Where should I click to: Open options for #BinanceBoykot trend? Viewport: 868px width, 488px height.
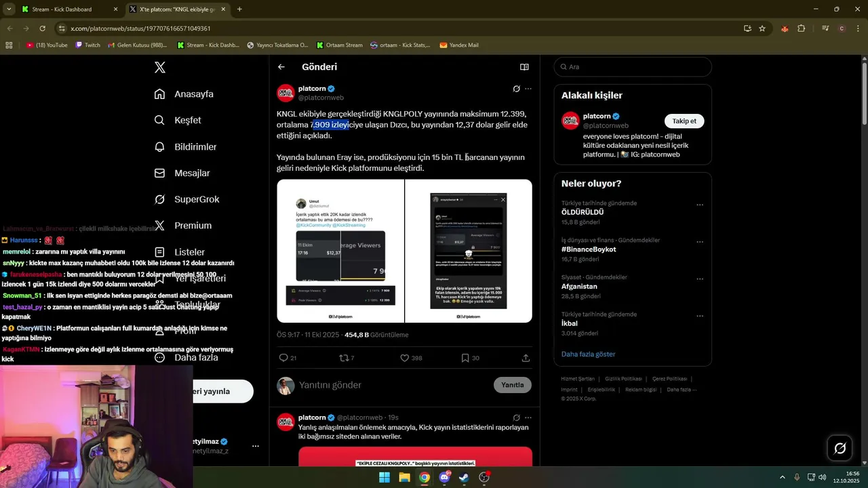(x=700, y=242)
